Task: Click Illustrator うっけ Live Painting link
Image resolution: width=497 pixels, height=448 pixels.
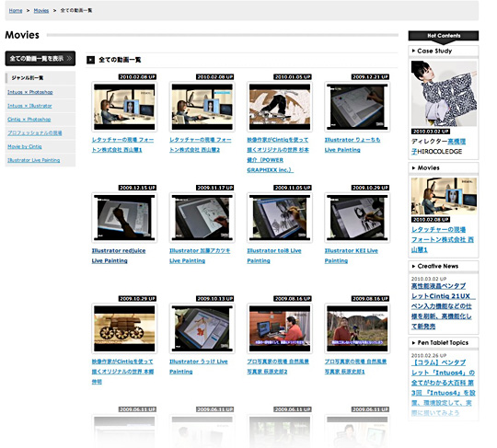Action: coord(199,366)
